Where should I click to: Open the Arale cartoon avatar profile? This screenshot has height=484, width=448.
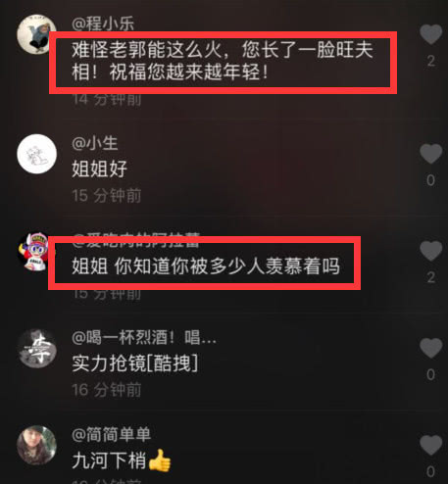tap(36, 251)
